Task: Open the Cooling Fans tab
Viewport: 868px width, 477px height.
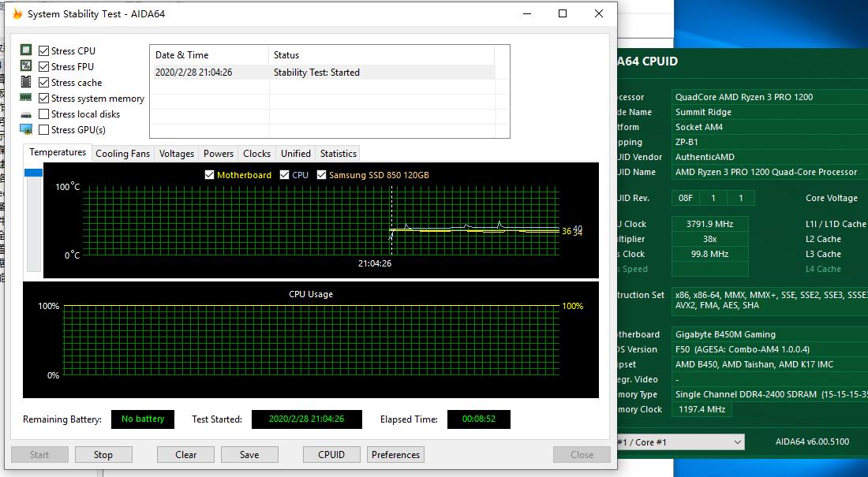Action: point(123,154)
